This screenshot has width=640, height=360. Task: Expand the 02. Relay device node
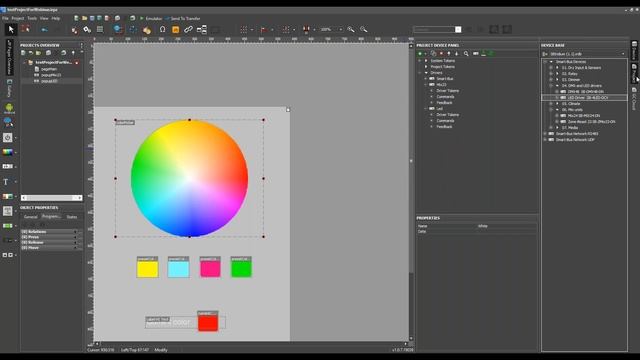coord(557,74)
